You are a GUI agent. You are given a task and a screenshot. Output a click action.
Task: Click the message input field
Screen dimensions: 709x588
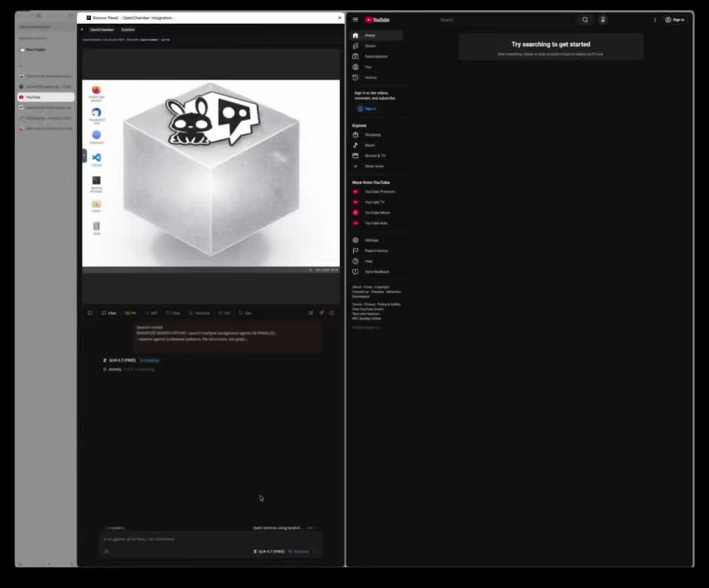(210, 539)
